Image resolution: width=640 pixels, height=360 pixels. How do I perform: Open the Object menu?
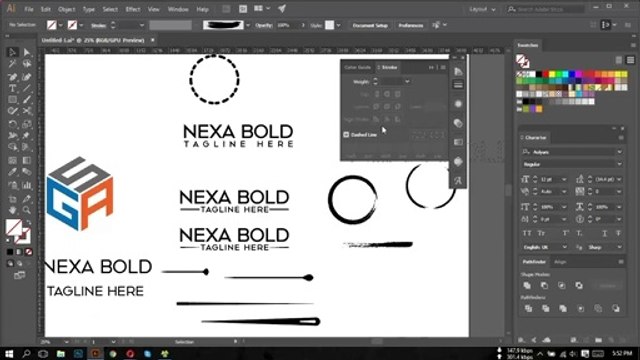66,9
